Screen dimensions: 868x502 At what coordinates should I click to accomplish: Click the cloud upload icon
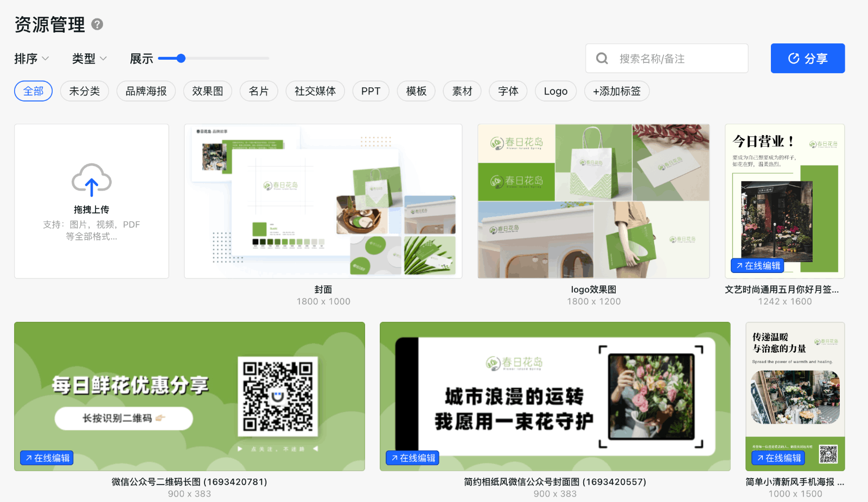click(x=92, y=180)
